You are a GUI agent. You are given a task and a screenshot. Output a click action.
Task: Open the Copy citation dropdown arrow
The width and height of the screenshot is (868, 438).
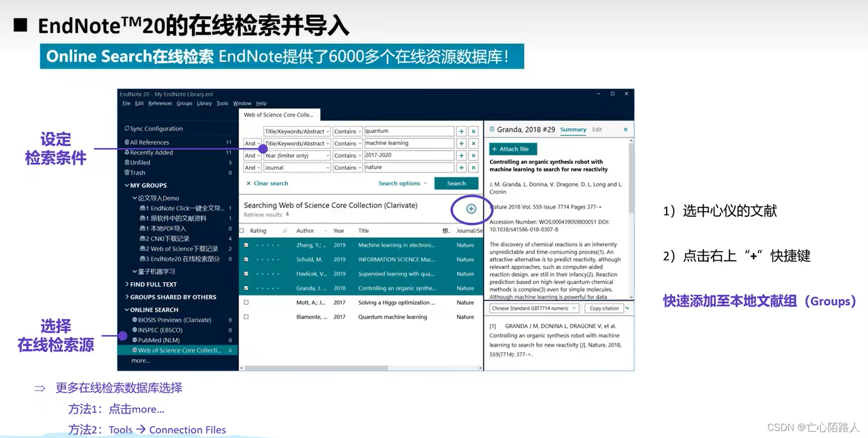[x=627, y=308]
